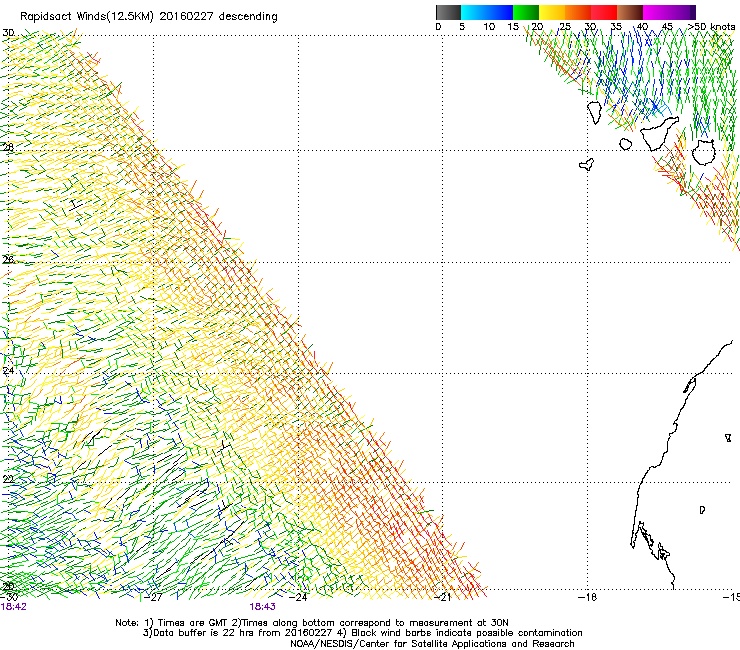The image size is (740, 650).
Task: Pick the blue 5-15 knots legend segment
Action: point(487,12)
